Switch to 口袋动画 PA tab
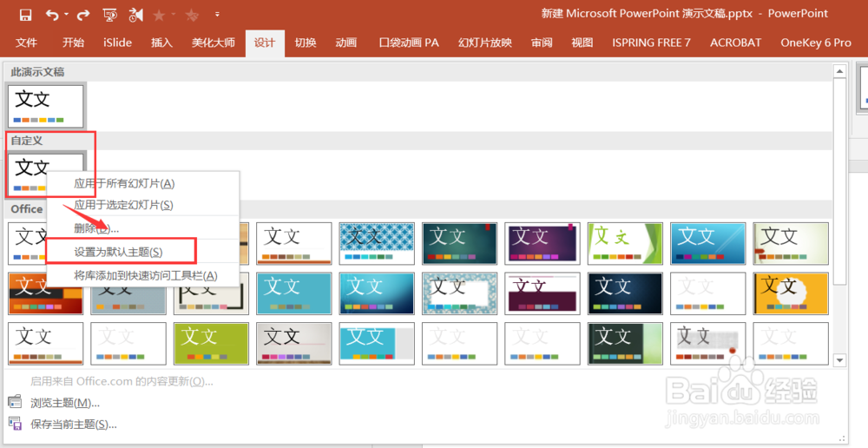Viewport: 868px width, 448px height. pos(409,43)
